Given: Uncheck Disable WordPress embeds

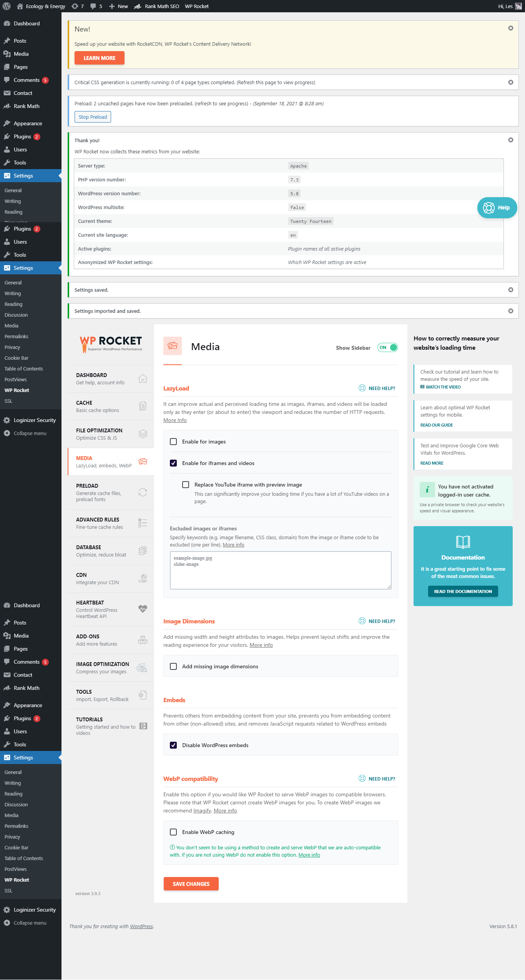Looking at the screenshot, I should (x=173, y=745).
